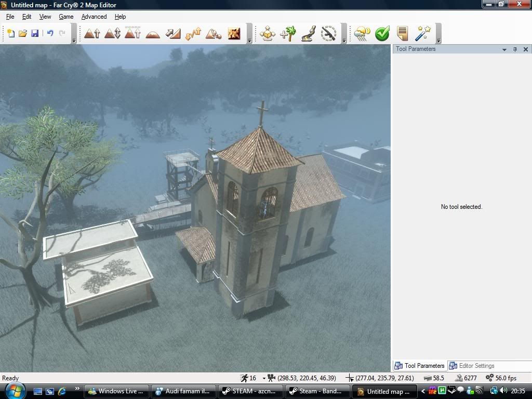Select the Smooth terrain tool
Screen dimensions: 532x399
point(153,34)
